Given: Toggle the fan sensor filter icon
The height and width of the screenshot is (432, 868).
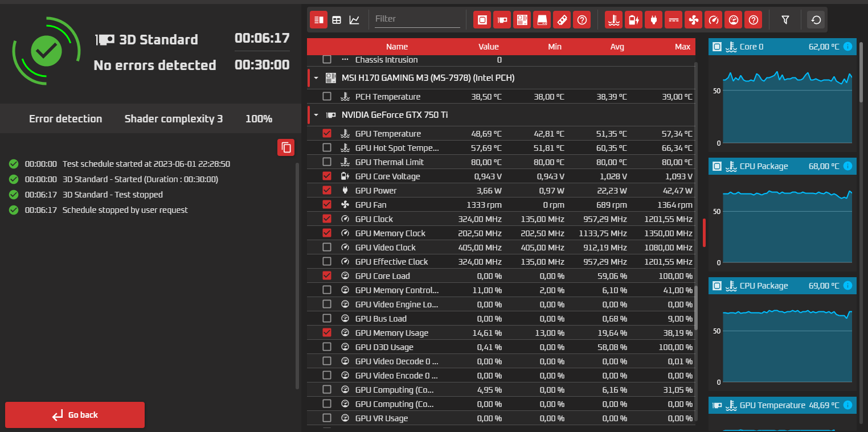Looking at the screenshot, I should tap(694, 20).
